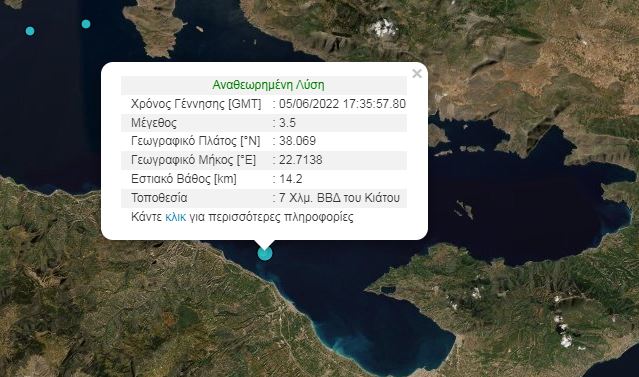
Task: Select the westernmost cyan earthquake marker
Action: coord(30,31)
